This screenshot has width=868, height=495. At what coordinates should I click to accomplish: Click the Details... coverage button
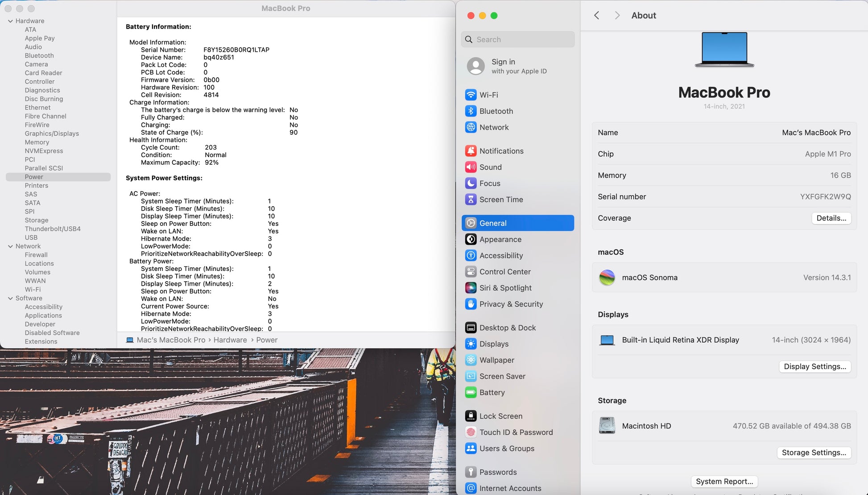[x=831, y=218]
